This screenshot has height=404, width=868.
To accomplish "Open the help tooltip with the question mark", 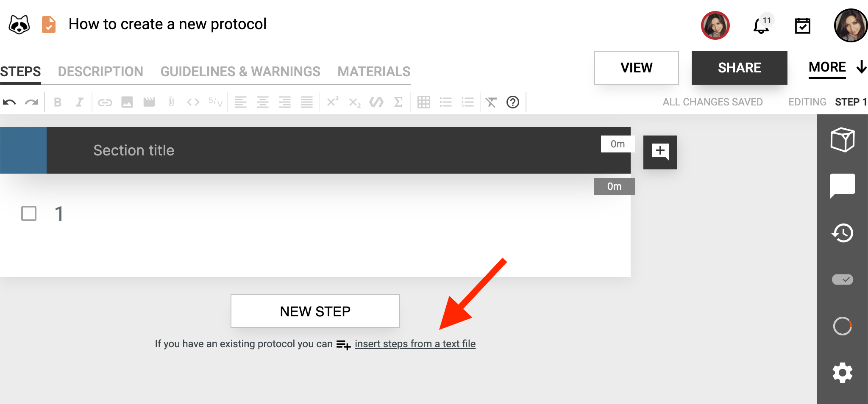I will click(513, 102).
